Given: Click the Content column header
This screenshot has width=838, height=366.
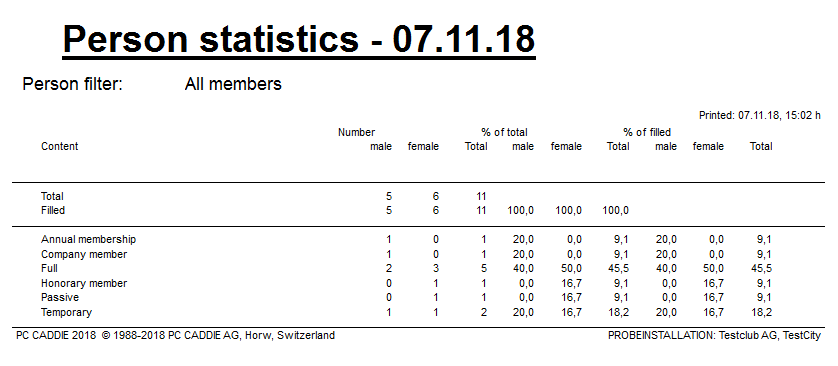Looking at the screenshot, I should [59, 146].
